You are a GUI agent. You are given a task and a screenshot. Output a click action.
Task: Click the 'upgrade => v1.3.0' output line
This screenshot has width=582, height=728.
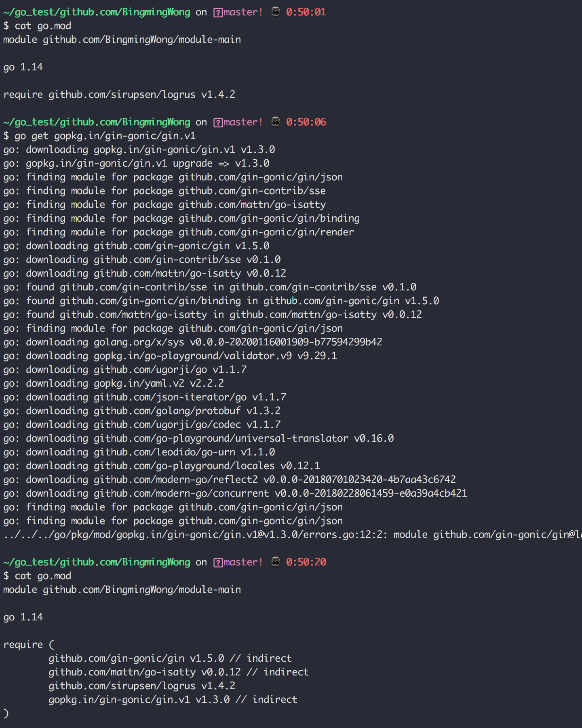coord(136,163)
